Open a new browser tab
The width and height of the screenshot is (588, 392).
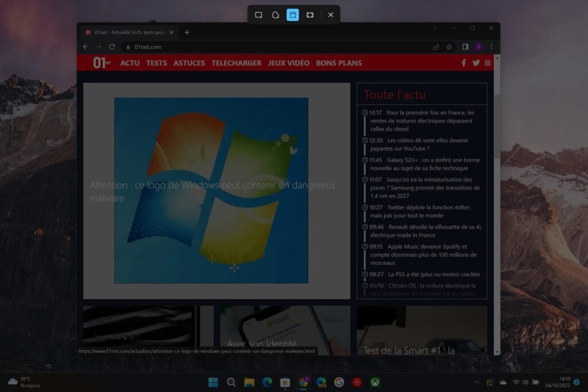187,33
